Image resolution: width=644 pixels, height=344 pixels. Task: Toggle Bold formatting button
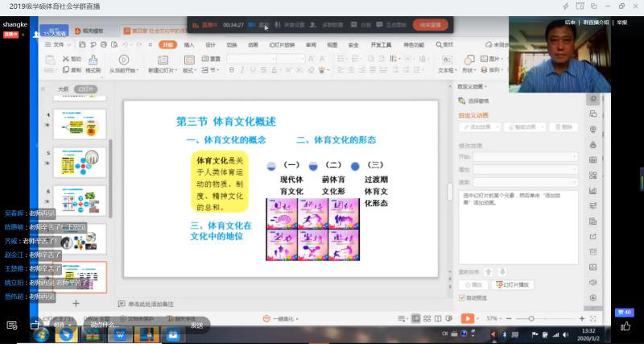point(231,70)
